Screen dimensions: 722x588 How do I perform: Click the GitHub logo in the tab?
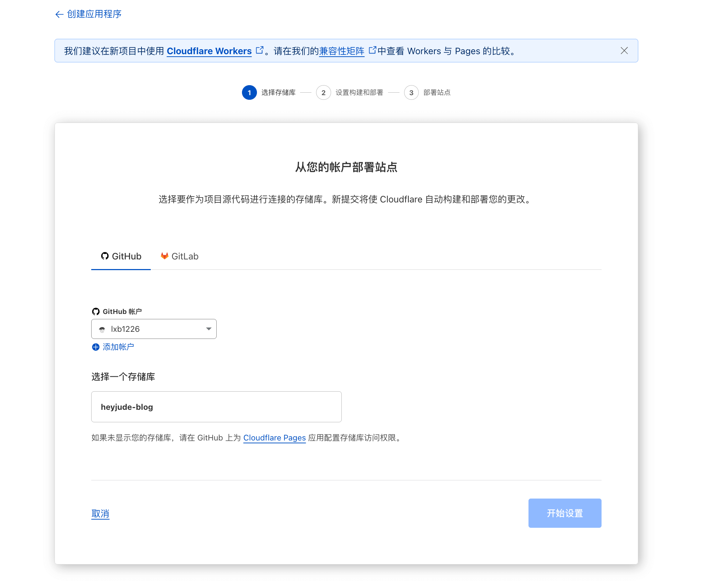[105, 256]
